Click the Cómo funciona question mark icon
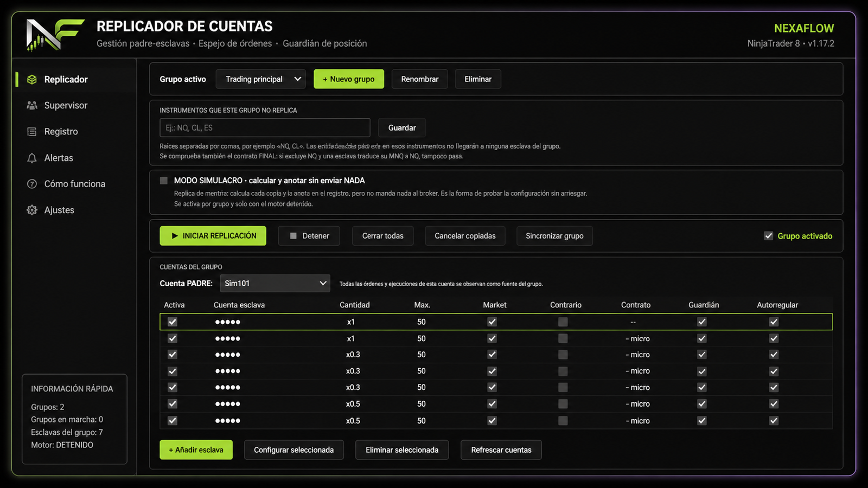The width and height of the screenshot is (868, 488). 32,184
